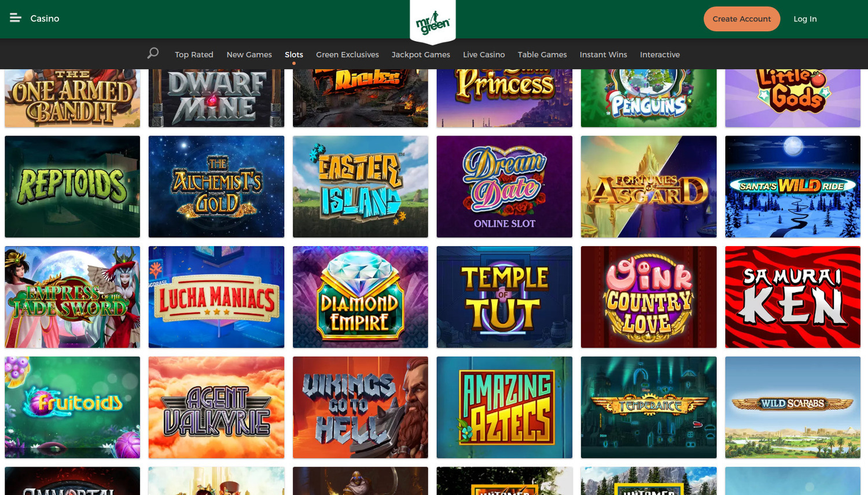
Task: Launch the Temple of Tut slot
Action: click(504, 297)
